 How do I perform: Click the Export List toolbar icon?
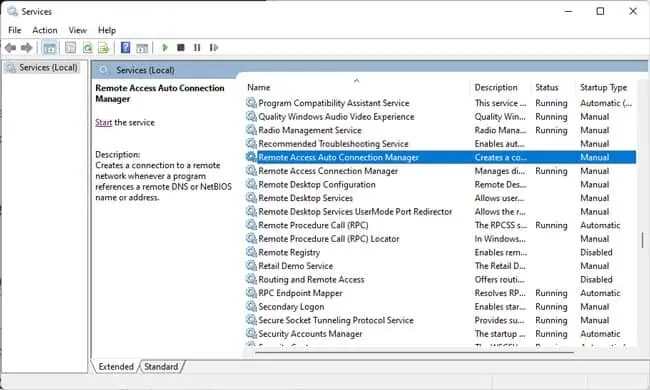104,48
